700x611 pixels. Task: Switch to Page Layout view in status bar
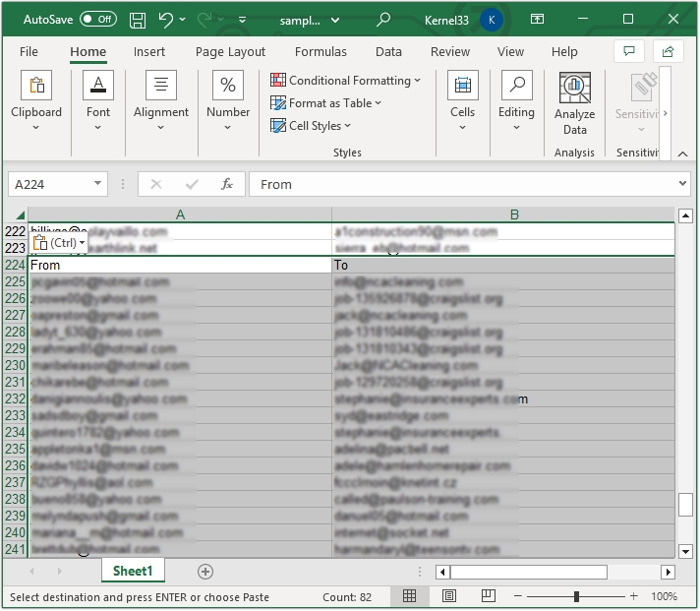pos(449,596)
